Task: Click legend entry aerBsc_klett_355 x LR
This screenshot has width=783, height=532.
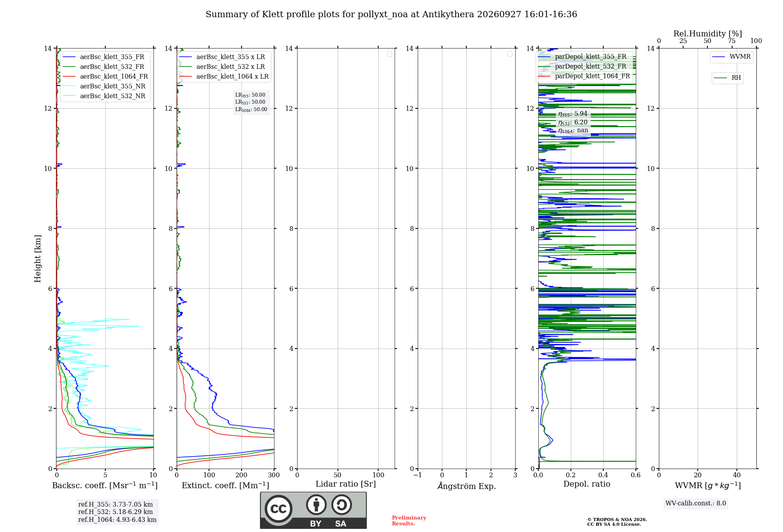Action: click(222, 57)
